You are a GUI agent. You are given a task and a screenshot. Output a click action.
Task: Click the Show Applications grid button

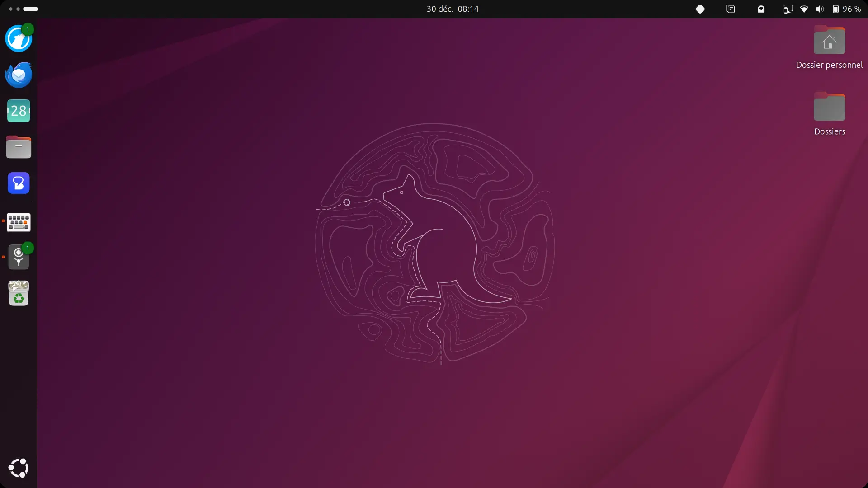18,468
